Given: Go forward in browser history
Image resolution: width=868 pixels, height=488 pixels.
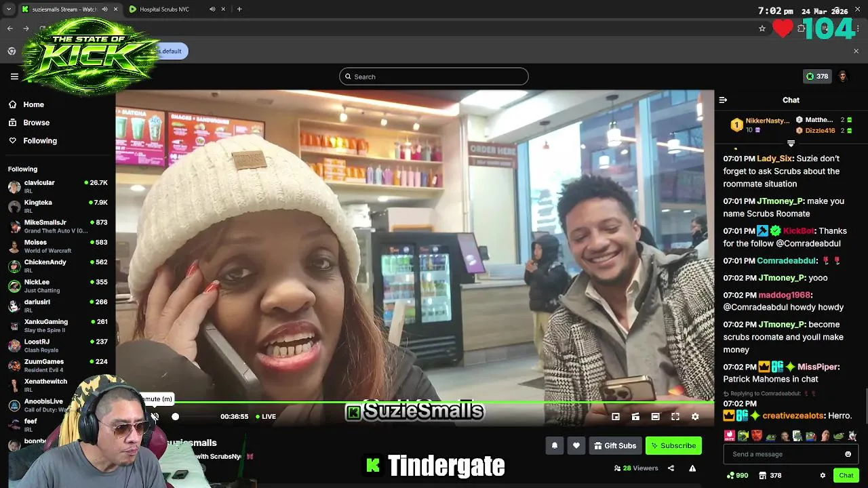Looking at the screenshot, I should coord(26,28).
